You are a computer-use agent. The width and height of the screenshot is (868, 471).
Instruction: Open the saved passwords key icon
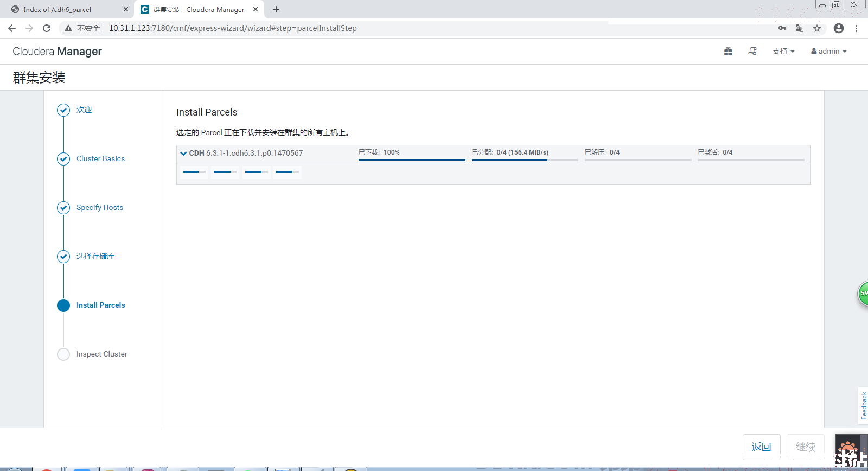coord(782,28)
